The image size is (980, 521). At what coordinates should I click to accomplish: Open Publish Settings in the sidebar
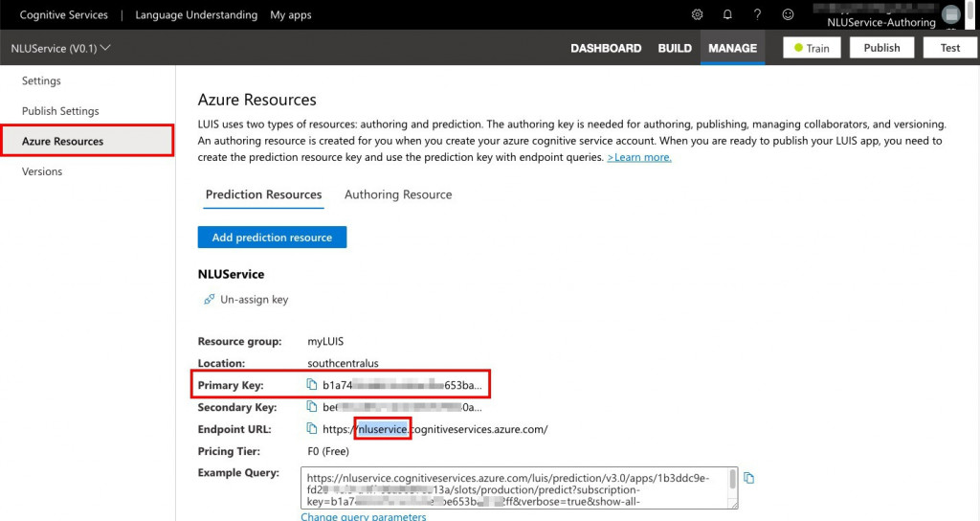[x=60, y=111]
